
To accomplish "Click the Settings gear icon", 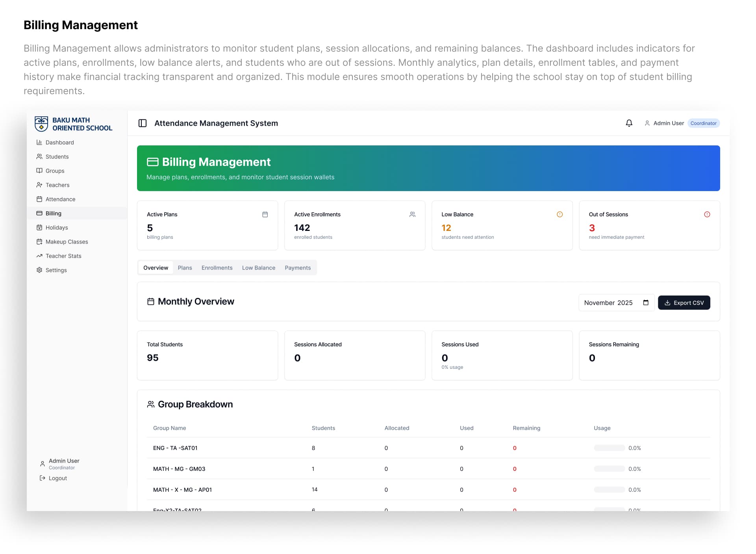I will (x=39, y=270).
